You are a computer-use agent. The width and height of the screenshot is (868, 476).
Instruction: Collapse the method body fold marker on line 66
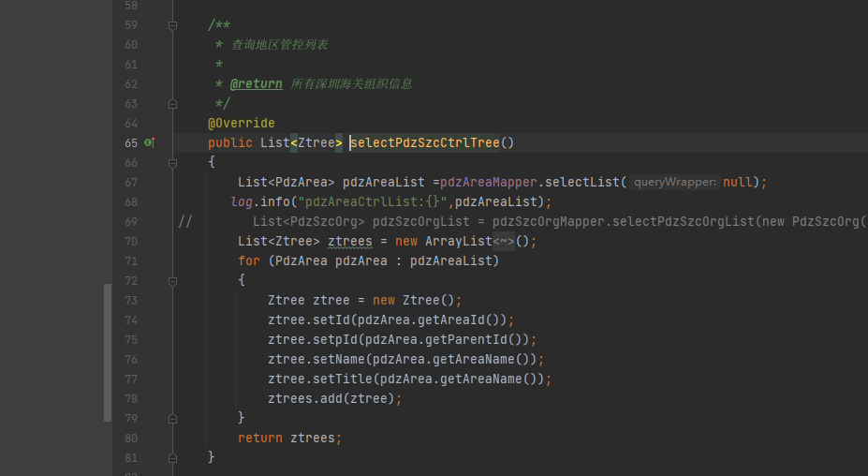click(172, 163)
